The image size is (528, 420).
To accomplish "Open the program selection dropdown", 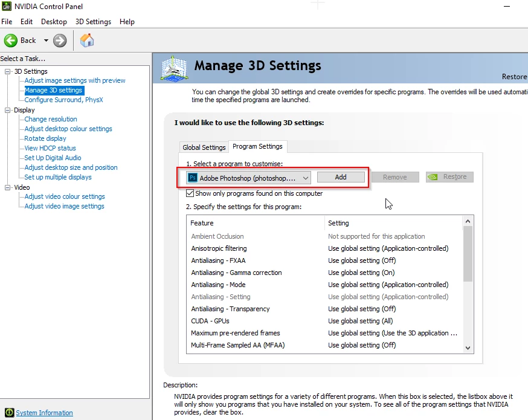I will 248,178.
